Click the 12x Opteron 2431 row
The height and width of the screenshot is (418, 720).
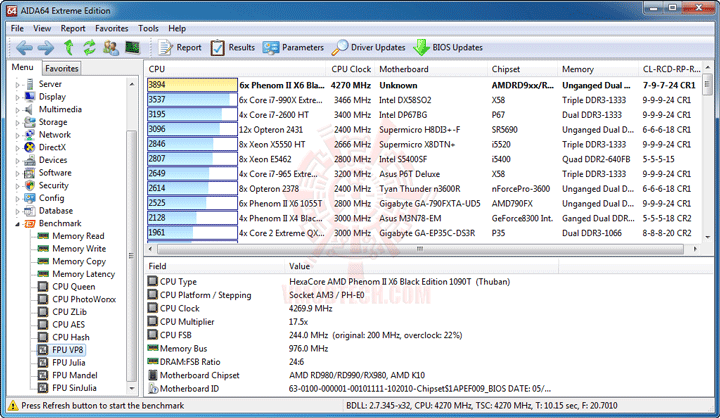[422, 130]
